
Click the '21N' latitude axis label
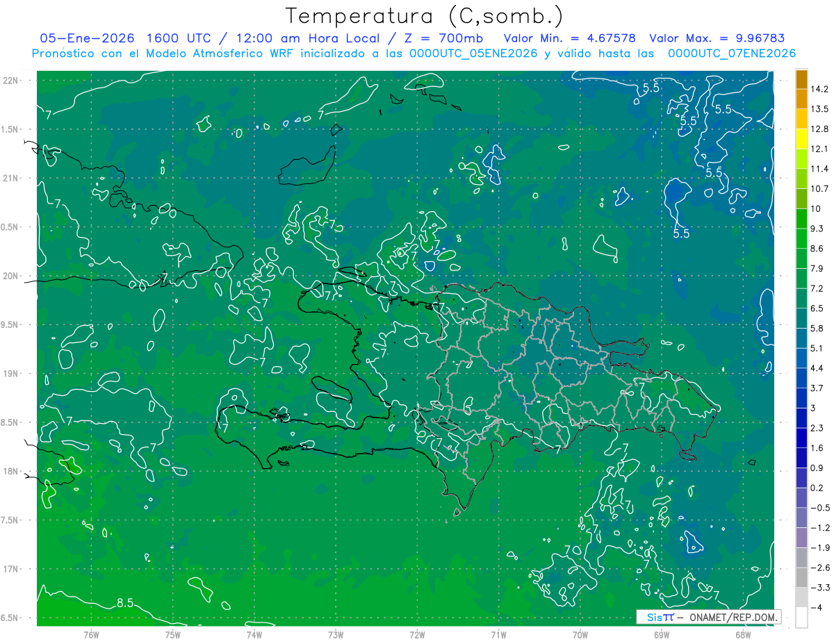click(11, 179)
